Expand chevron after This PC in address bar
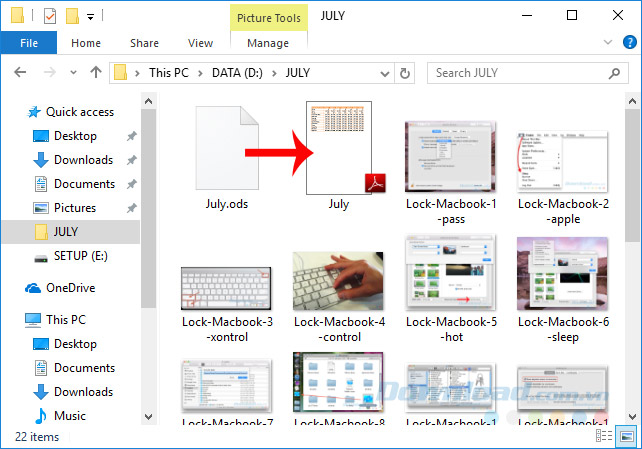642x449 pixels. pyautogui.click(x=200, y=73)
